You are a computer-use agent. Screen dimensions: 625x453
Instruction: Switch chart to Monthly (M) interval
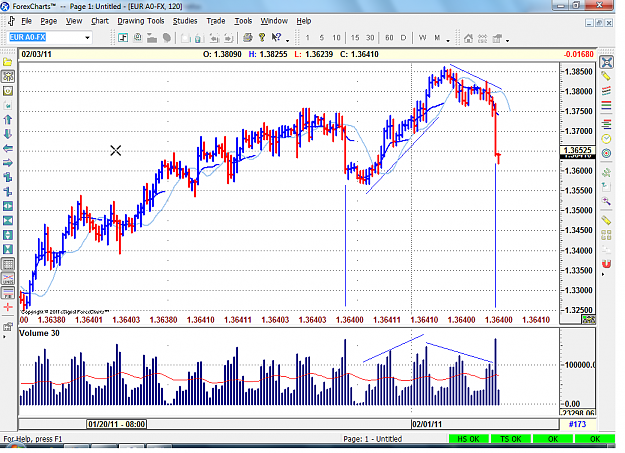click(x=437, y=38)
